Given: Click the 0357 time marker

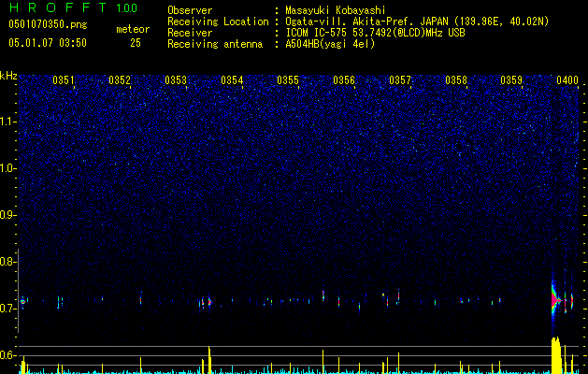Looking at the screenshot, I should (x=400, y=80).
